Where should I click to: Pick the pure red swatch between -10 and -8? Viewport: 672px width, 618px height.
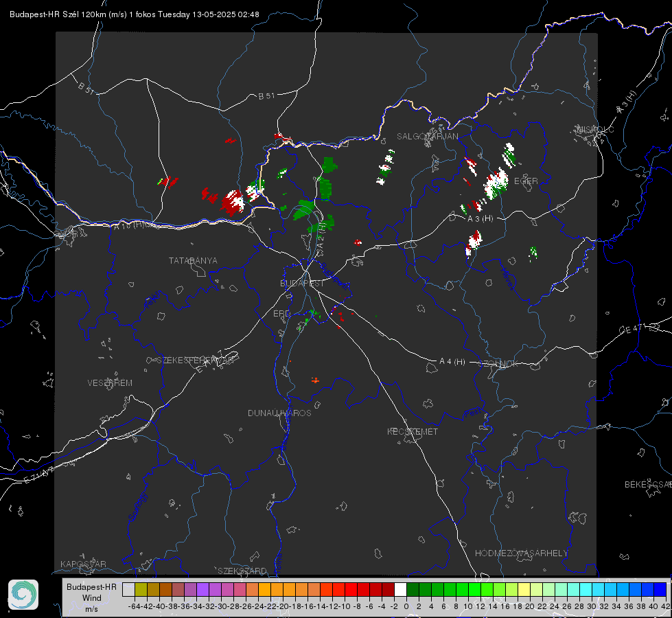click(x=351, y=589)
